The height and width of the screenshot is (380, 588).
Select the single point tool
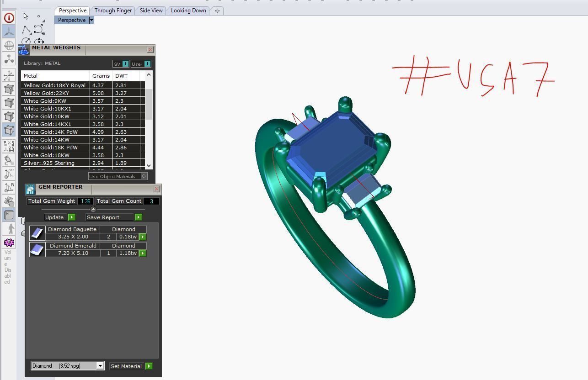(x=39, y=17)
